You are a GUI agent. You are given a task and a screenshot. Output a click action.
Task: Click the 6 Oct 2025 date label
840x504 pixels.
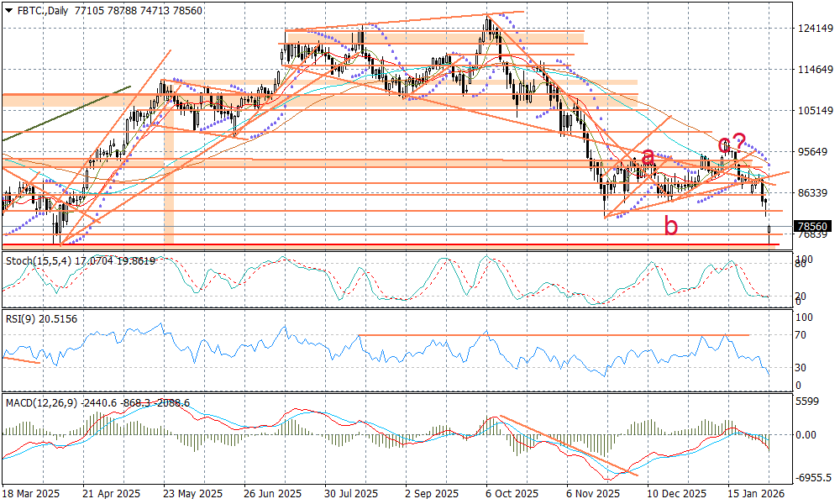(511, 494)
